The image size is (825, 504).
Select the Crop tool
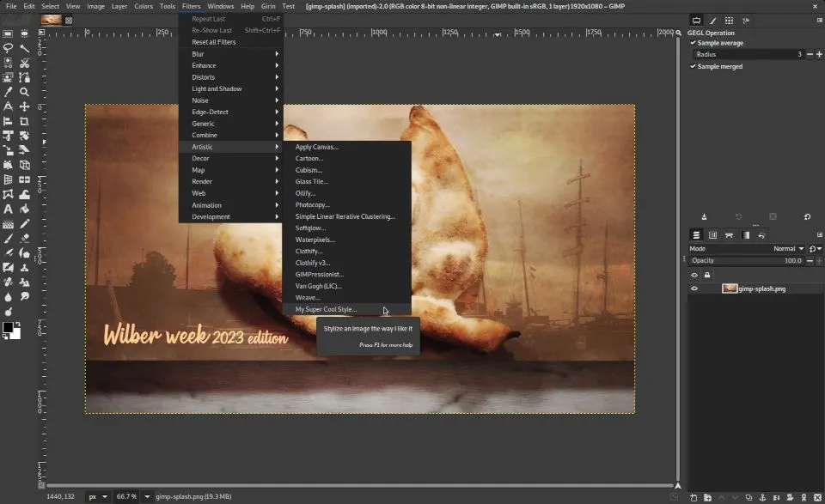pyautogui.click(x=24, y=122)
